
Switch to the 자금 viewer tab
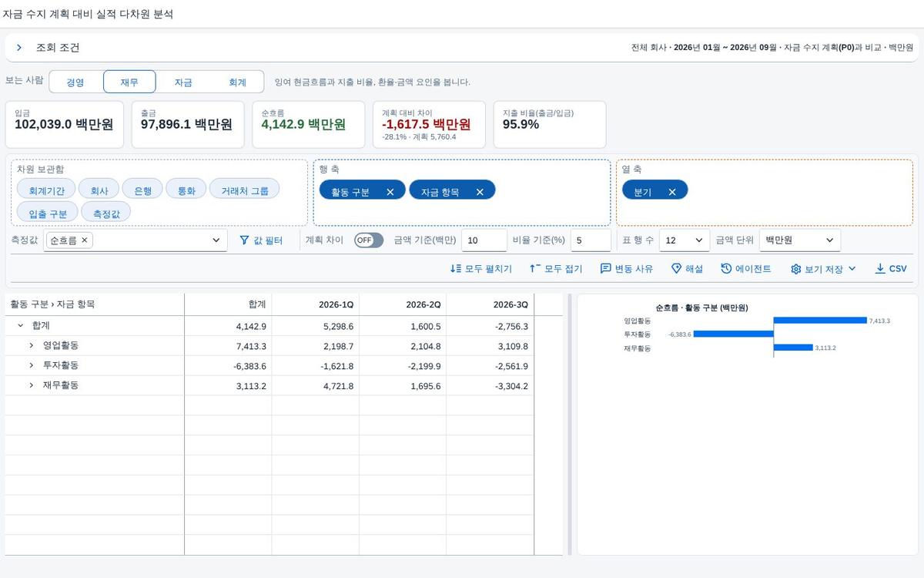tap(183, 82)
